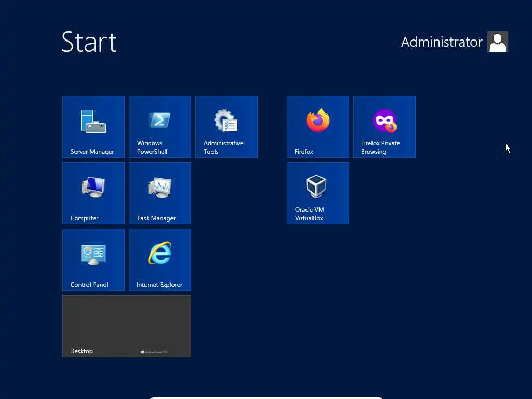Launch the Task Manager tile

point(160,193)
